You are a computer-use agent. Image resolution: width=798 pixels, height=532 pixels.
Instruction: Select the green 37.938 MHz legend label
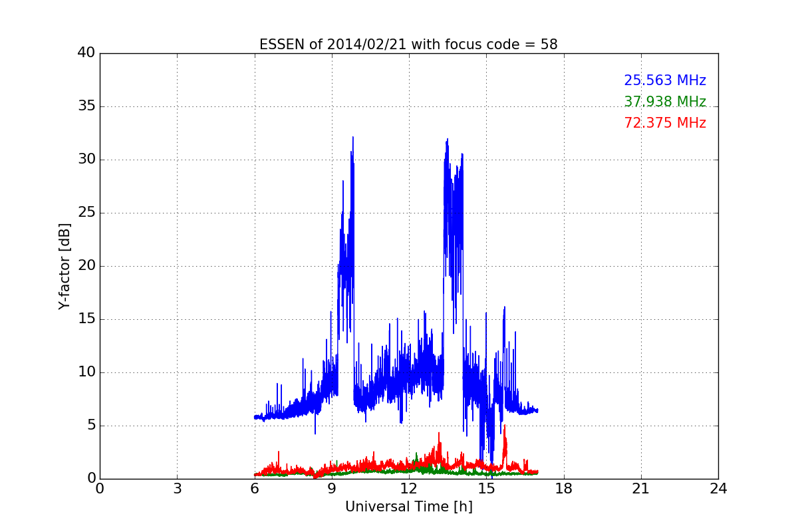point(665,102)
